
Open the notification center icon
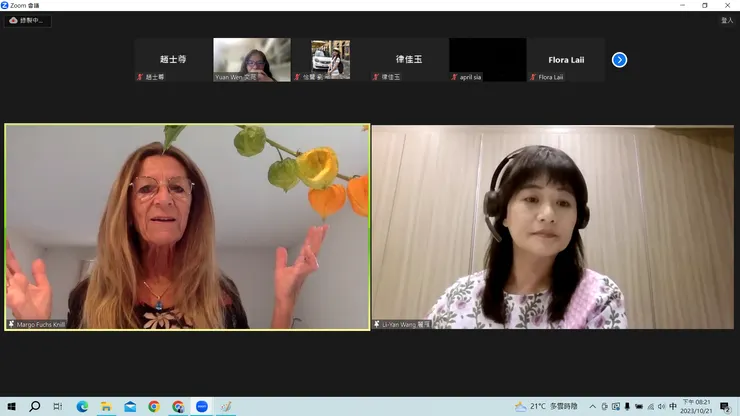[x=725, y=407]
